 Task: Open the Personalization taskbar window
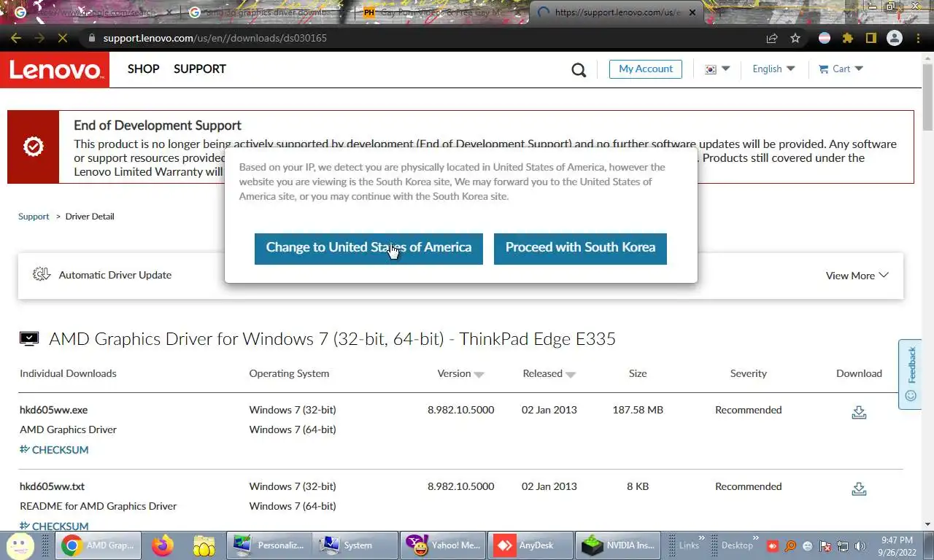click(x=269, y=545)
